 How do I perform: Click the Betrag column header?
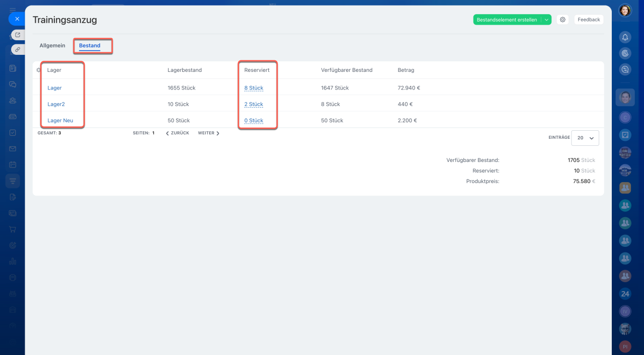[x=406, y=70]
